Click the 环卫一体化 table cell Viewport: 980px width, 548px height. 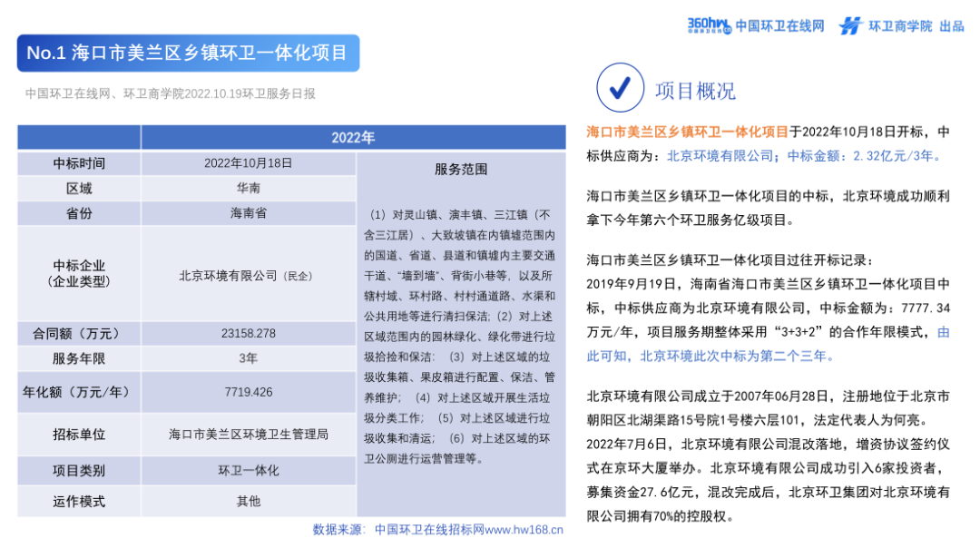point(248,471)
